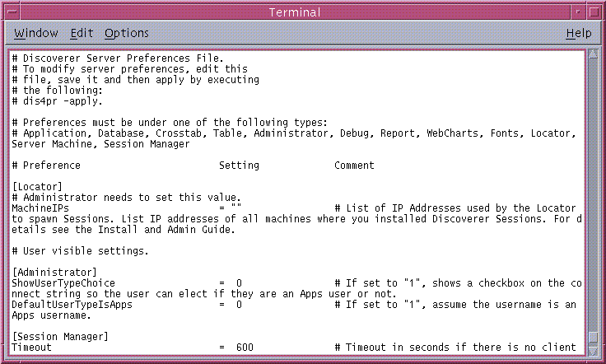This screenshot has height=364, width=606.
Task: Click the MachineIPs empty quotes value
Action: [236, 208]
